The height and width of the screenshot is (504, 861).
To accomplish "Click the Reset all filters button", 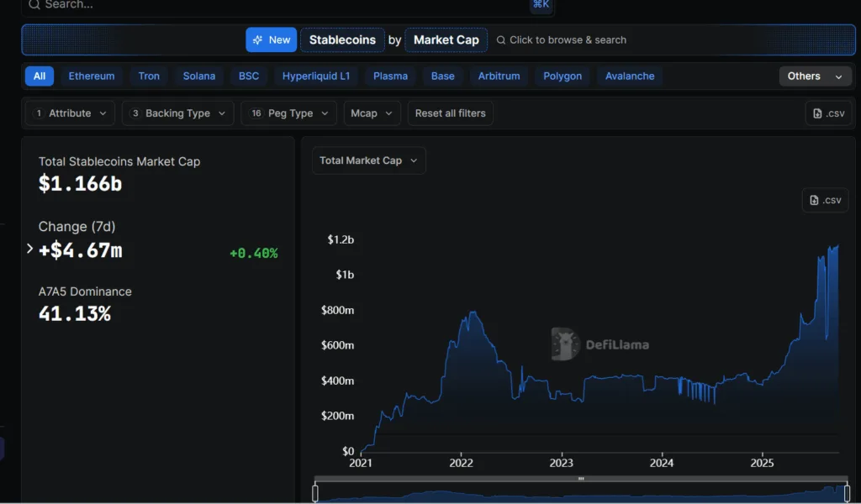I will click(451, 113).
